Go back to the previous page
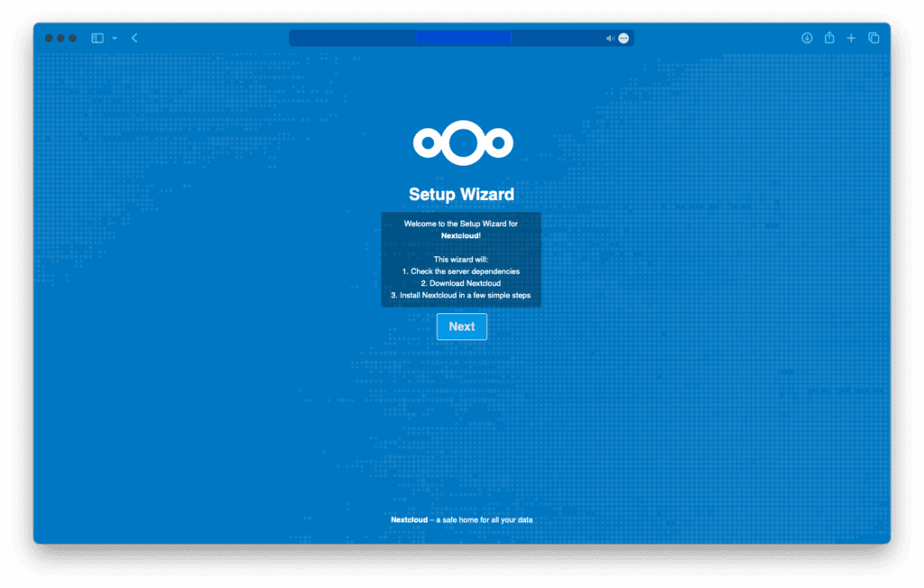This screenshot has width=924, height=588. [x=134, y=38]
